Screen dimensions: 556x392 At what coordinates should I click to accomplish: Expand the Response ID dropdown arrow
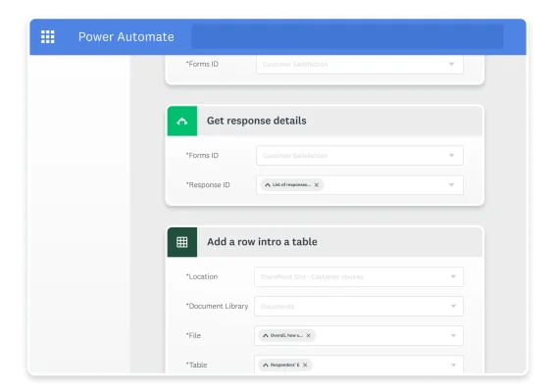pyautogui.click(x=451, y=184)
